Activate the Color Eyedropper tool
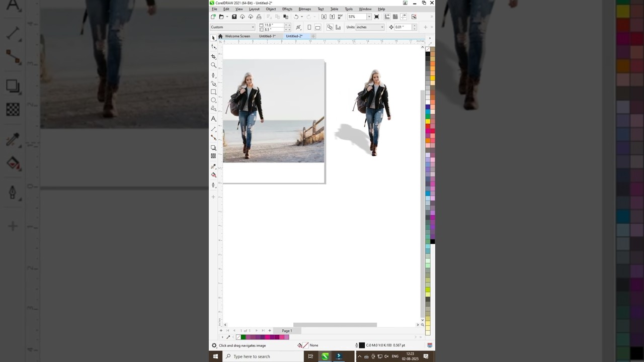Image resolution: width=644 pixels, height=362 pixels. 213,166
